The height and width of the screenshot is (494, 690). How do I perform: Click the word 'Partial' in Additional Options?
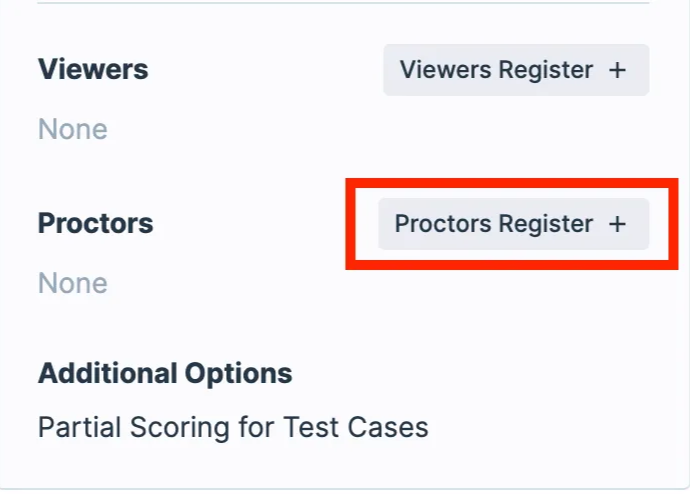[x=76, y=428]
